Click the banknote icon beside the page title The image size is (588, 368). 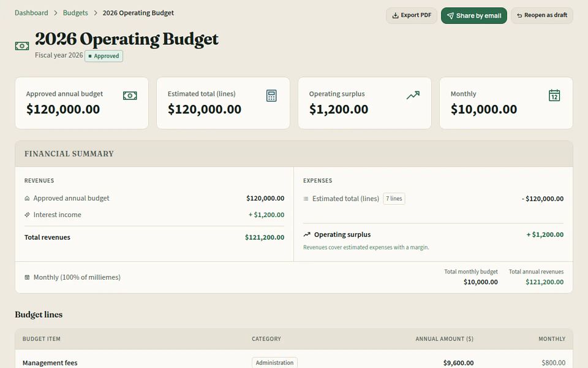click(22, 46)
